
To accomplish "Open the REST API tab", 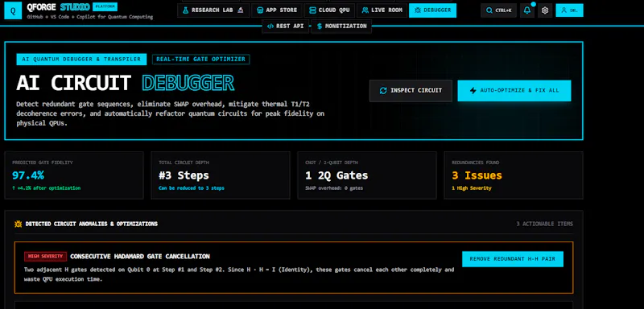I will click(x=285, y=27).
